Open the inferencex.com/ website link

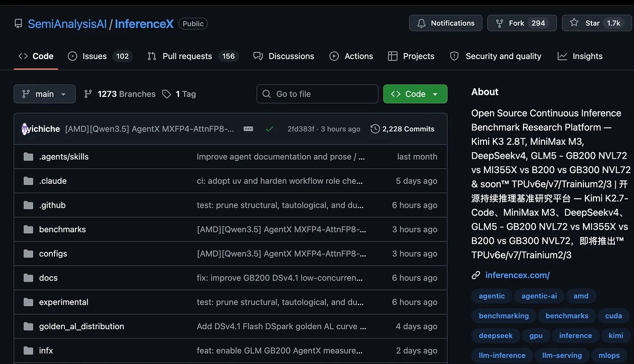(517, 275)
